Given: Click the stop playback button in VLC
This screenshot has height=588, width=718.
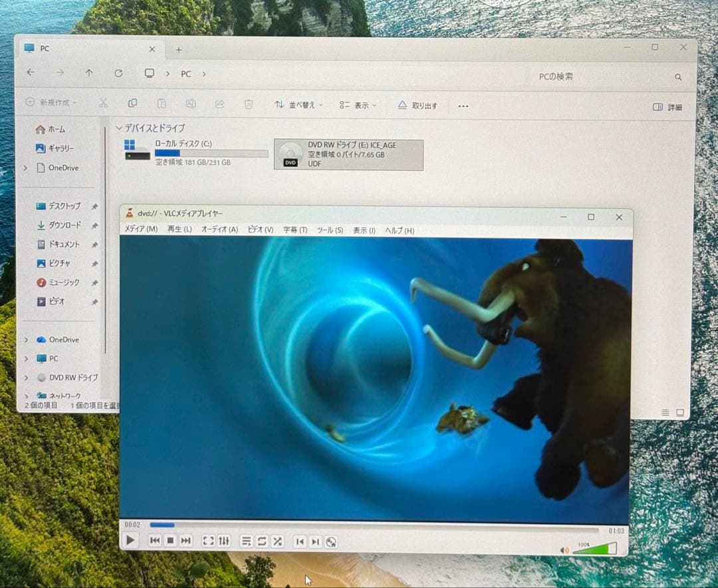Looking at the screenshot, I should pyautogui.click(x=170, y=541).
